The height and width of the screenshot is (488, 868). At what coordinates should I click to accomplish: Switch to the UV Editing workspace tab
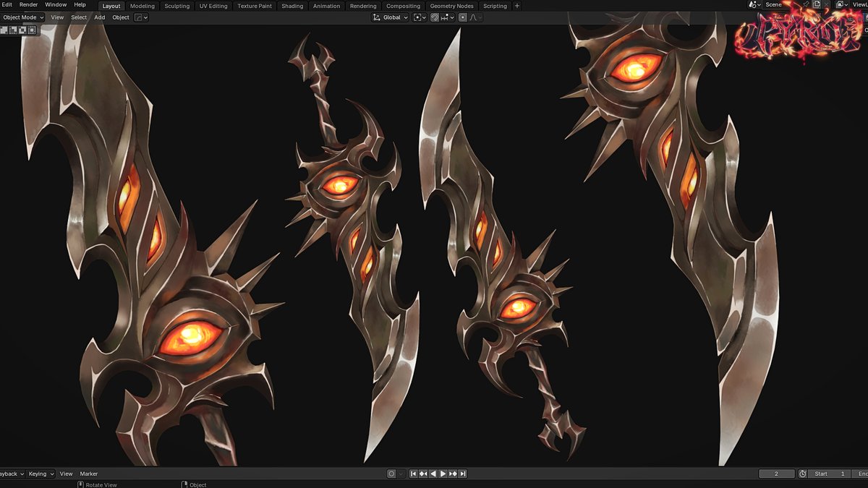pyautogui.click(x=213, y=6)
